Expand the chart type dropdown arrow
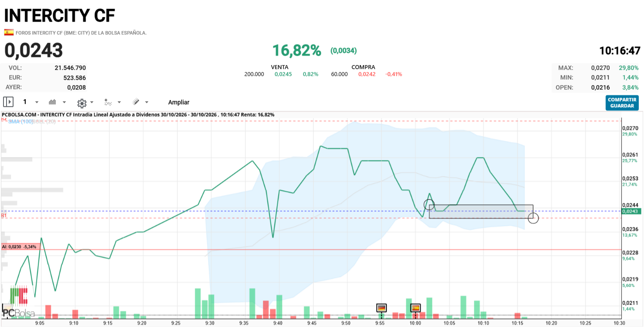Image resolution: width=644 pixels, height=327 pixels. pos(64,102)
